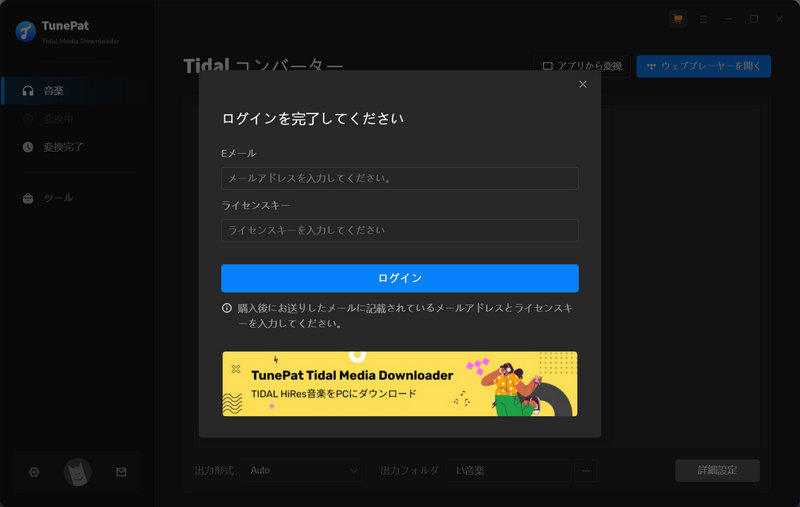Click the toolbox icon beside ツール
The image size is (800, 507).
28,198
